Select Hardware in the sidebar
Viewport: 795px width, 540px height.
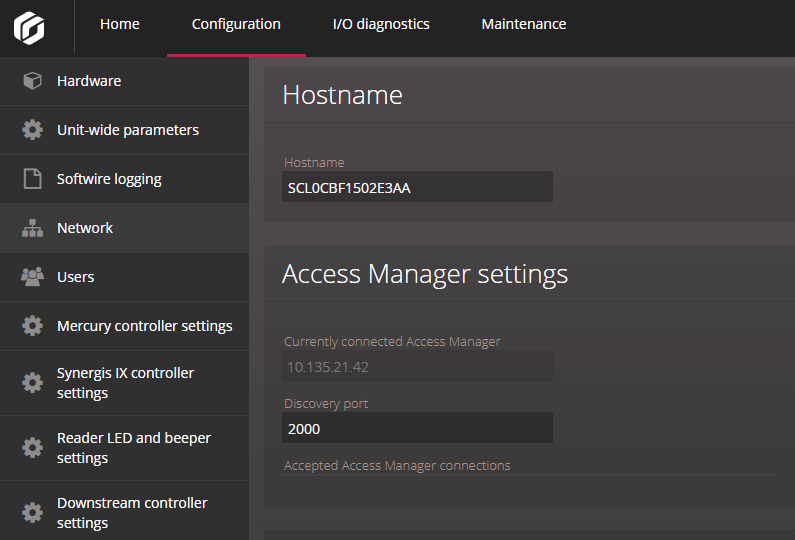pyautogui.click(x=124, y=81)
